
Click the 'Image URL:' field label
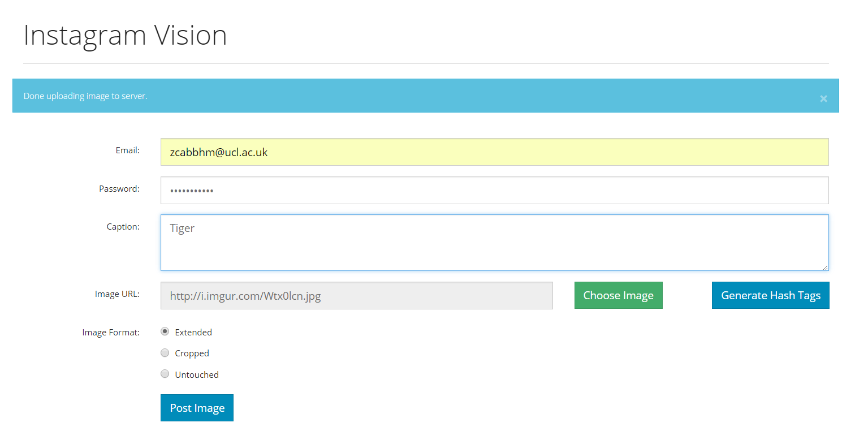117,294
